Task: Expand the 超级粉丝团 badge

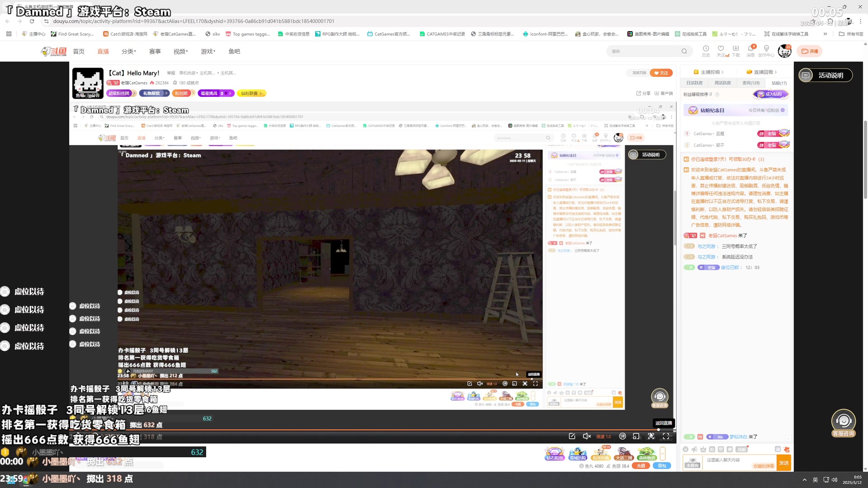Action: (121, 93)
